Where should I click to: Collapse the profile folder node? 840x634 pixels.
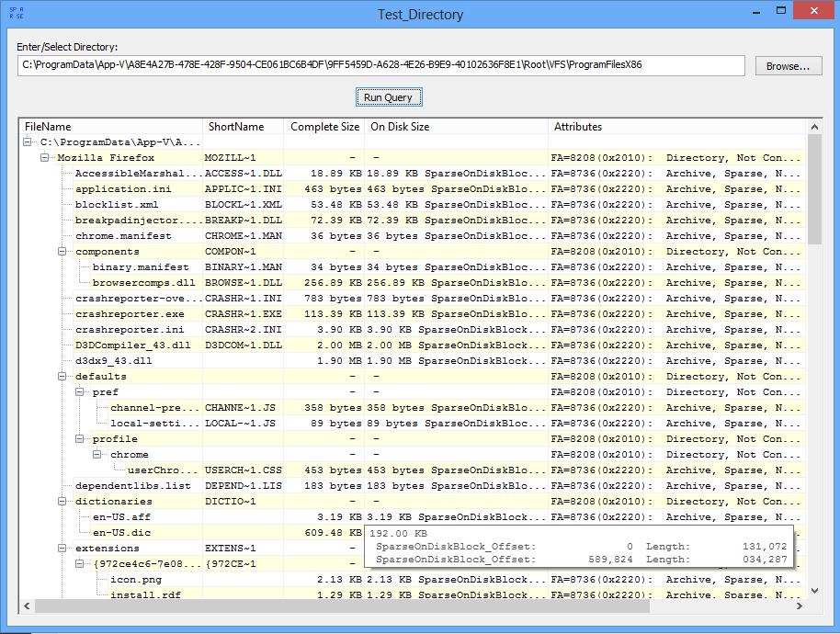pos(79,438)
